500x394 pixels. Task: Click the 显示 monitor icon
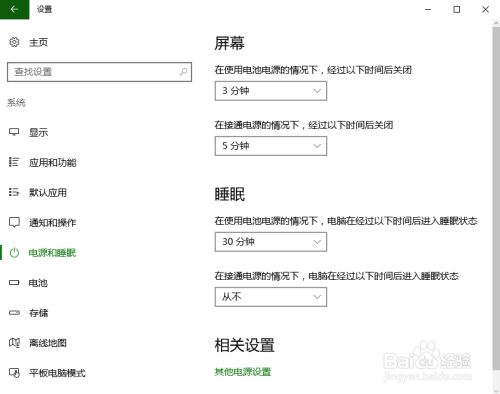point(14,132)
